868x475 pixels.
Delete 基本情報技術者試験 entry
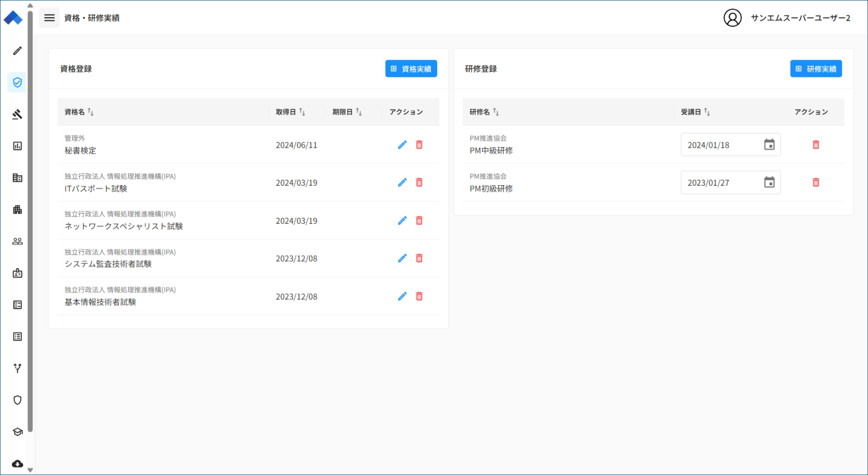(x=419, y=296)
